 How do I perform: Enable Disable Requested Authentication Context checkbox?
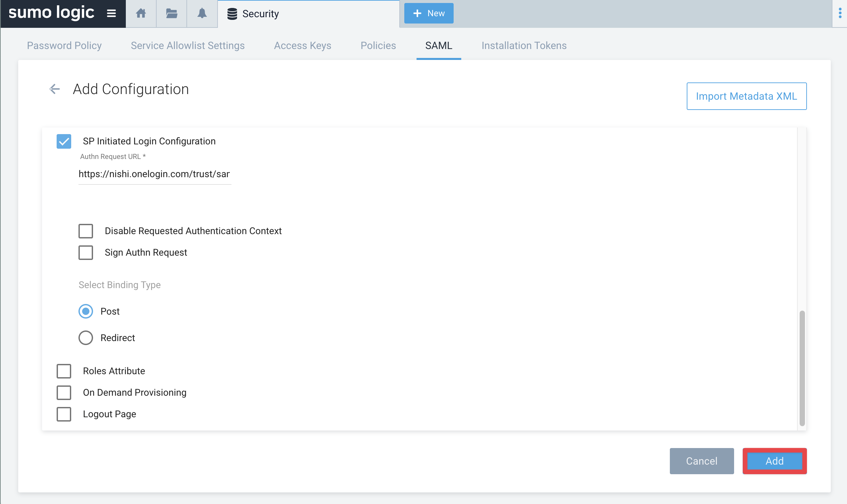pos(85,231)
